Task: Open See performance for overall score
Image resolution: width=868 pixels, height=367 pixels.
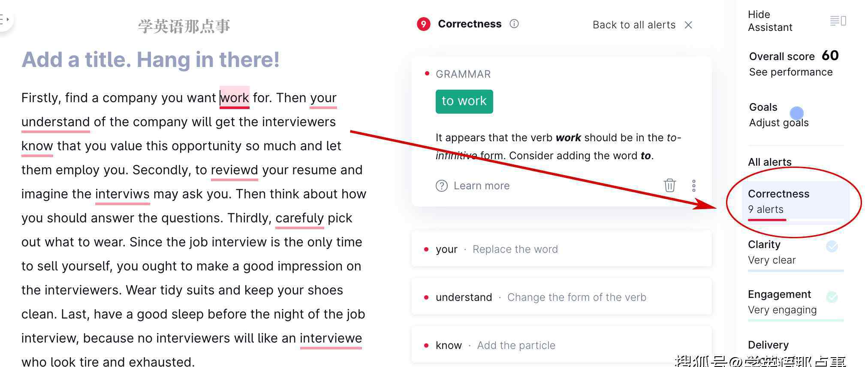Action: (x=790, y=72)
